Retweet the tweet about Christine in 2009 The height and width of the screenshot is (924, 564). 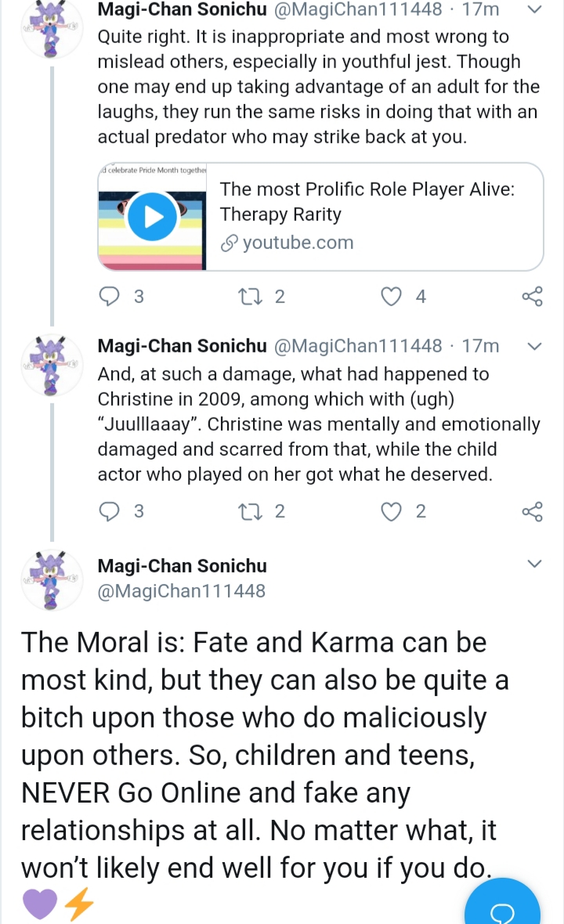point(249,511)
